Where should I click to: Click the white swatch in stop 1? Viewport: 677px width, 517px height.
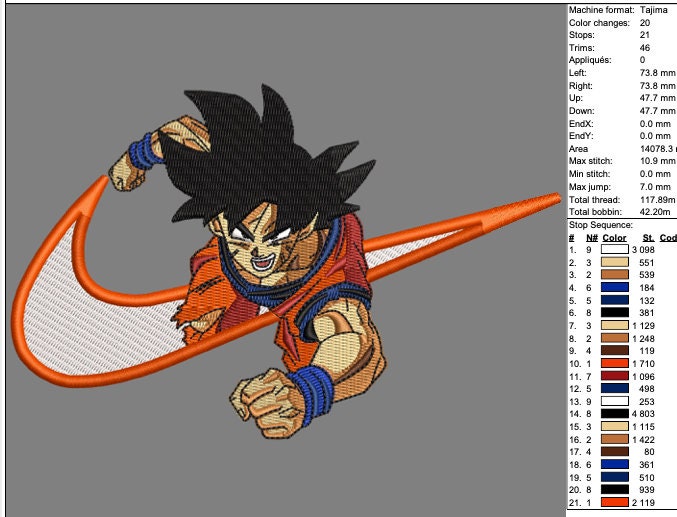click(x=615, y=249)
